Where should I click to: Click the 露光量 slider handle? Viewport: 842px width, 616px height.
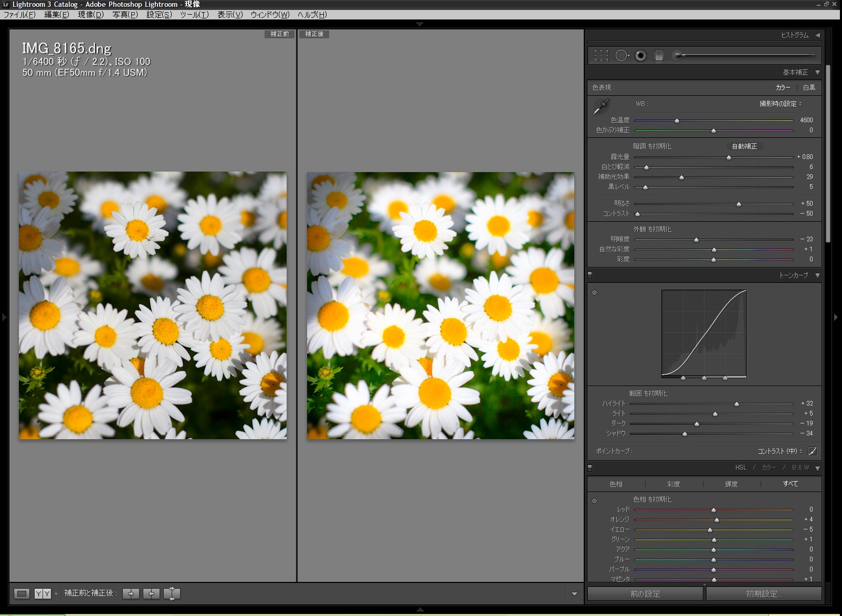[729, 157]
